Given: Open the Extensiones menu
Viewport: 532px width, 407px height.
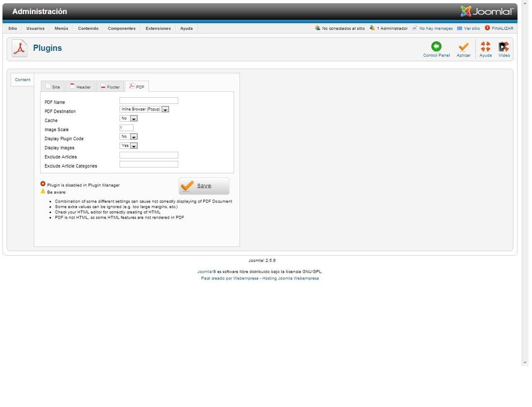Looking at the screenshot, I should [x=158, y=29].
